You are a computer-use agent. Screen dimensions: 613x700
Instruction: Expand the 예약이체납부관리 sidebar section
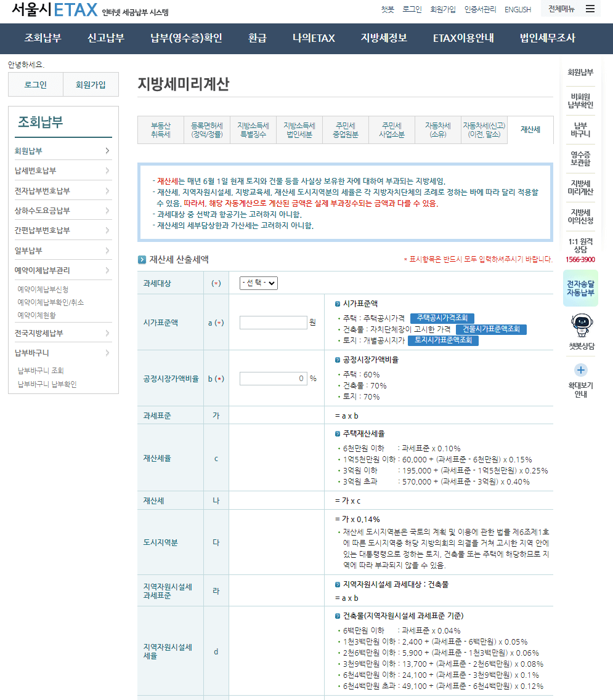click(x=63, y=270)
